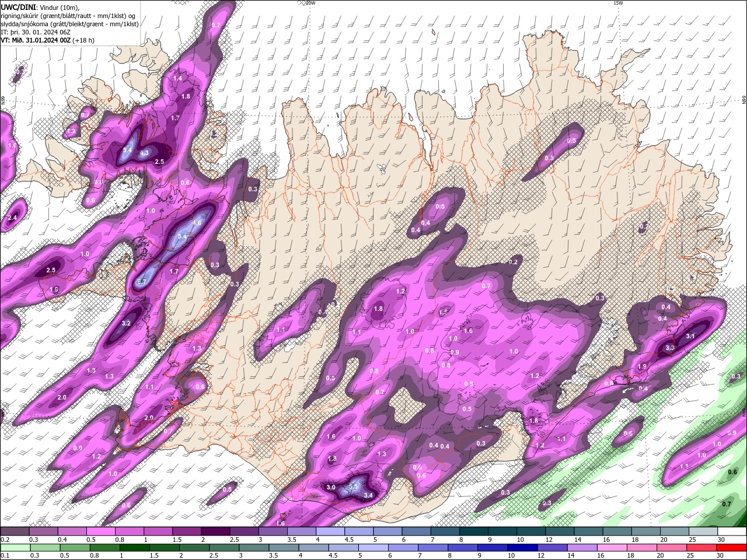Click the 'Vindur (10m)' header text
747x560 pixels.
[60, 7]
